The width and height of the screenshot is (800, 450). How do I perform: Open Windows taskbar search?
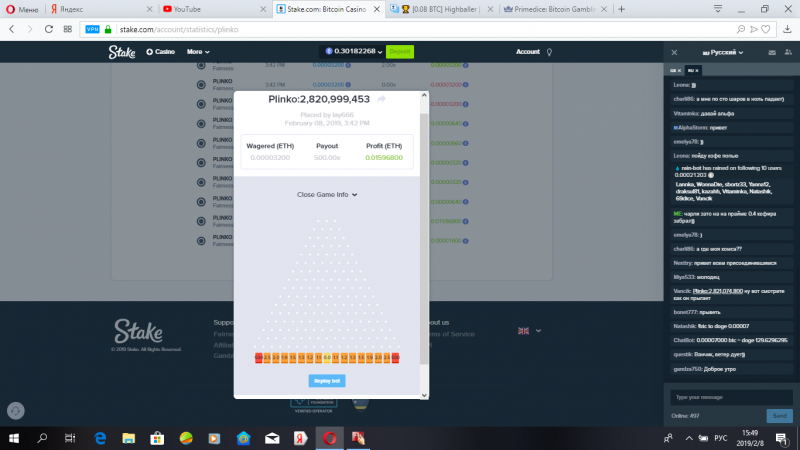[42, 438]
